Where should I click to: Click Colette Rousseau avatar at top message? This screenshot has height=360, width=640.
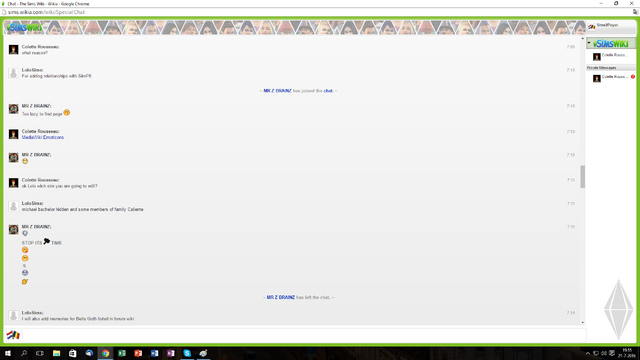coord(13,50)
